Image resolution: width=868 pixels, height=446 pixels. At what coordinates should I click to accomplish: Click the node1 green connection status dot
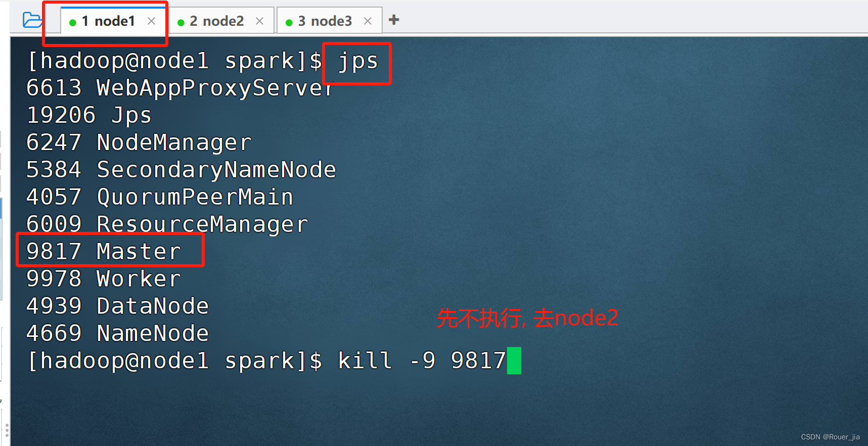(x=73, y=22)
